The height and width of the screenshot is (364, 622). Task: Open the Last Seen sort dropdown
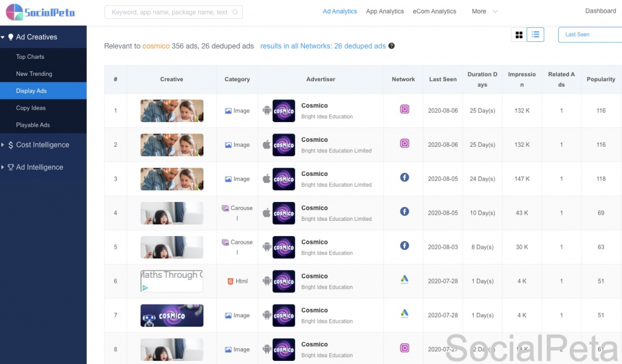[x=590, y=35]
